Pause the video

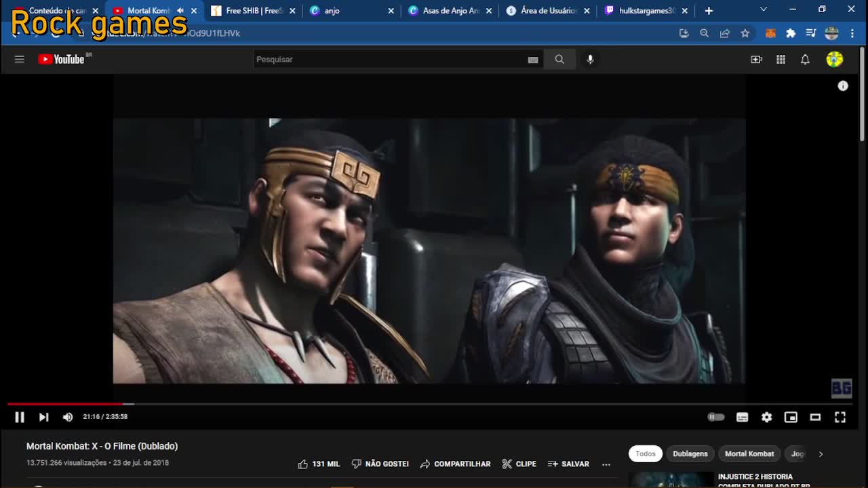pos(20,417)
